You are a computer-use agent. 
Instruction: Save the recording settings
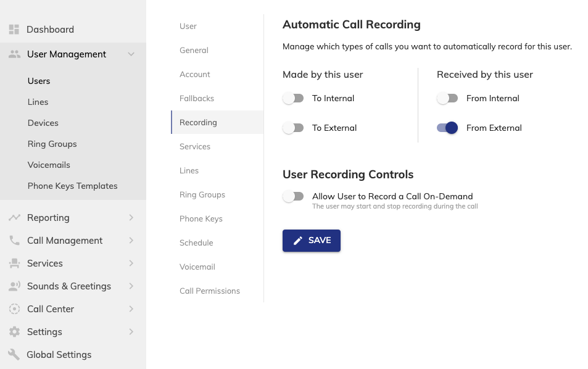[x=311, y=241]
